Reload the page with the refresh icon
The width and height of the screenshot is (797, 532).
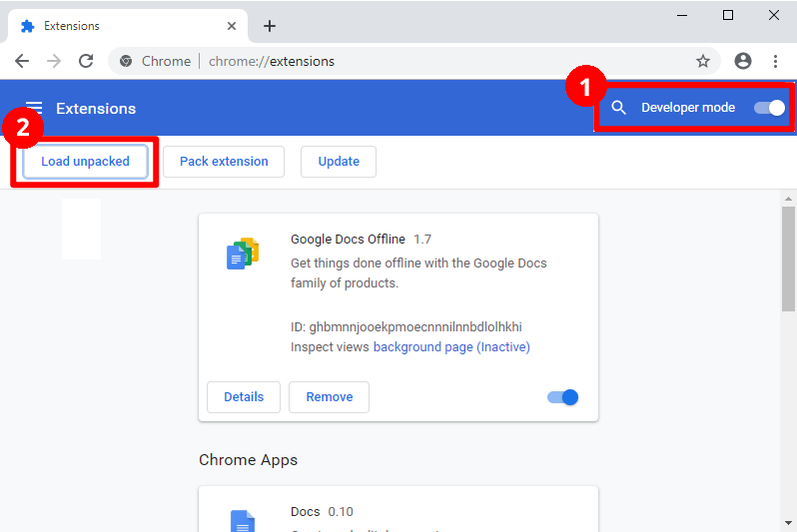86,61
